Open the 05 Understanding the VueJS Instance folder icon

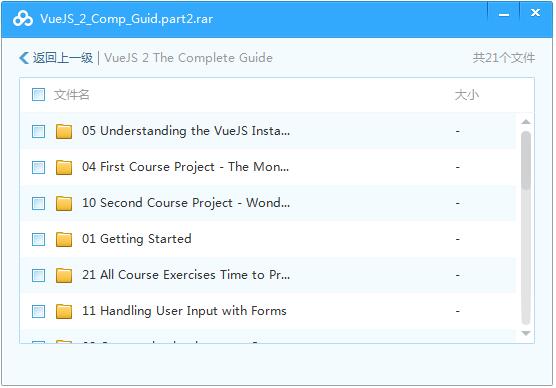coord(64,131)
